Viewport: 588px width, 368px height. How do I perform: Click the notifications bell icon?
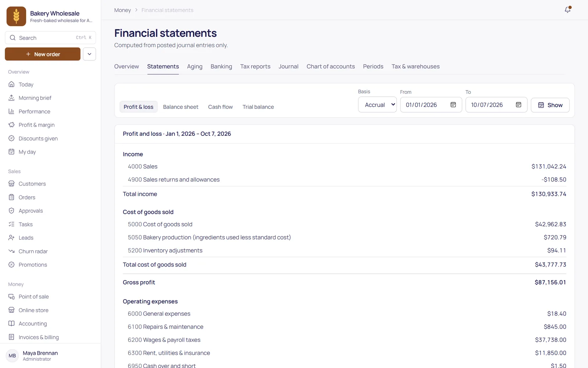coord(567,10)
